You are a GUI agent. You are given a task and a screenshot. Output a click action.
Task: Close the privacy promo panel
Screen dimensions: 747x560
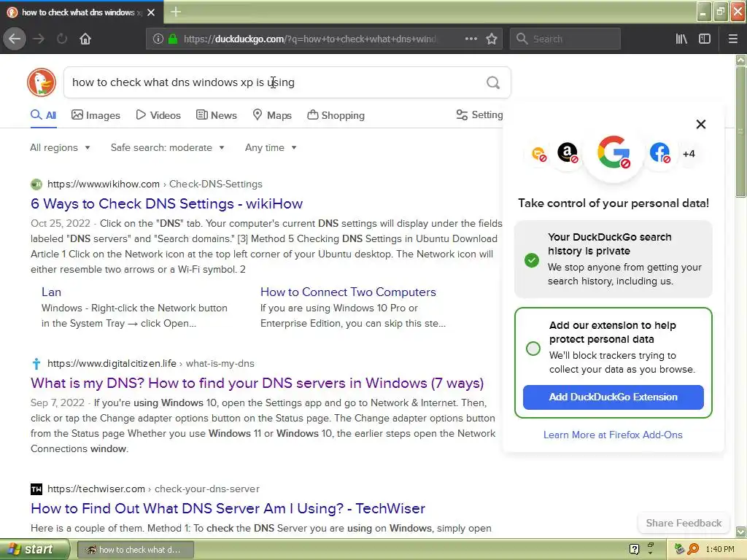pos(701,124)
